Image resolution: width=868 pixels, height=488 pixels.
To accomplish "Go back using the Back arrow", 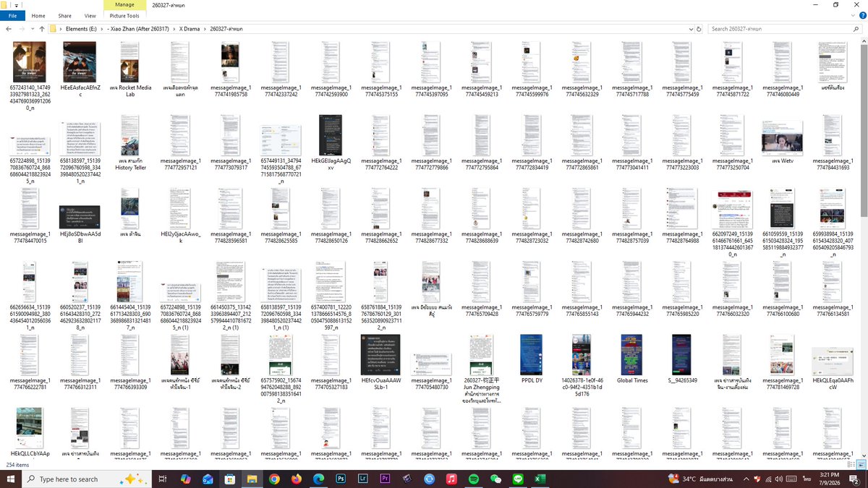I will tap(9, 29).
